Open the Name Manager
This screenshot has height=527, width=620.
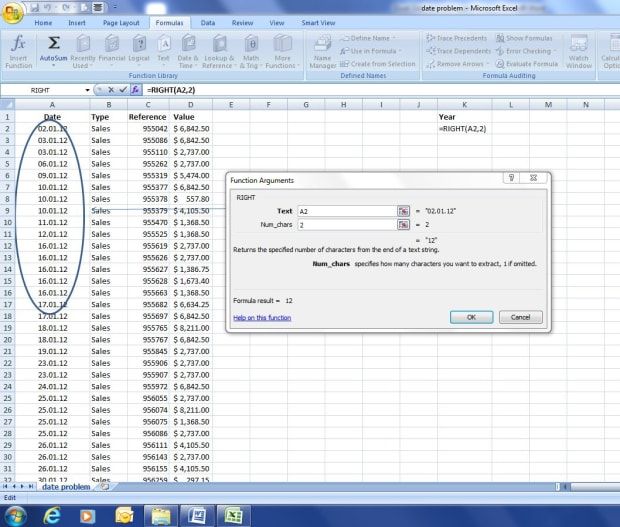point(323,51)
